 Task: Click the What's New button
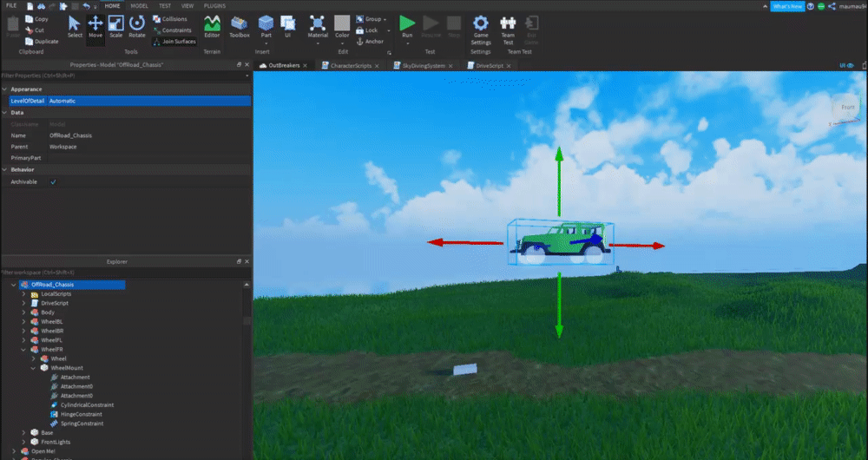788,6
